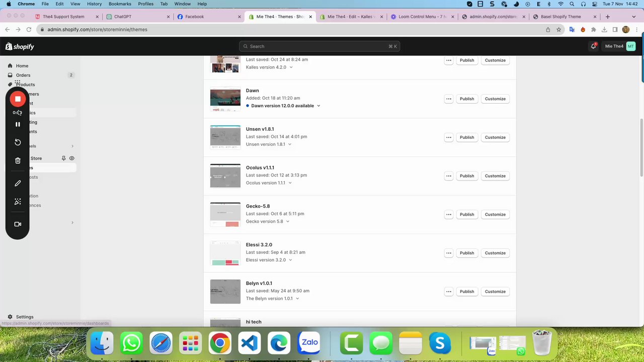
Task: Customize the Ocolus v1.1.1 theme
Action: pyautogui.click(x=495, y=176)
